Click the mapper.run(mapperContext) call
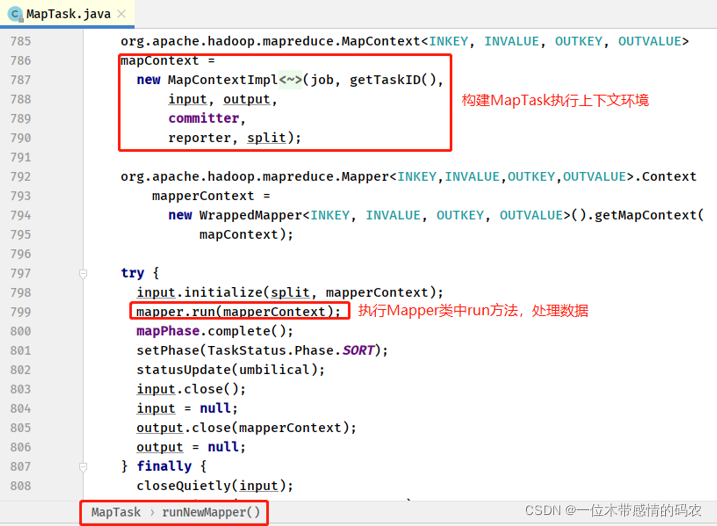The image size is (717, 526). tap(238, 312)
